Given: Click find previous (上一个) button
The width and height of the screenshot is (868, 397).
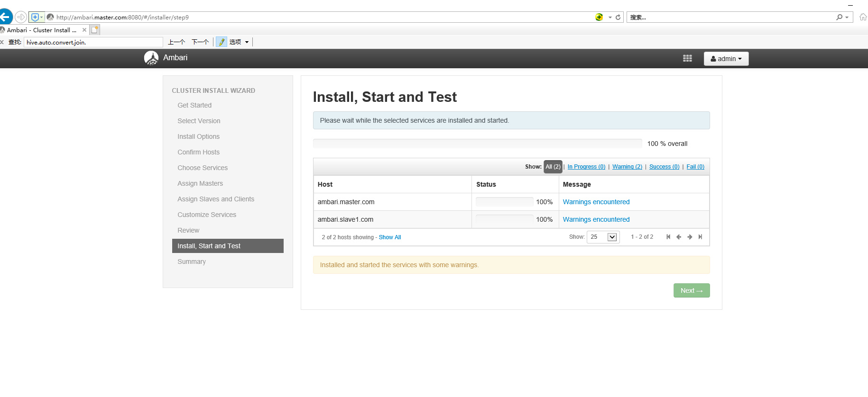Looking at the screenshot, I should tap(176, 42).
